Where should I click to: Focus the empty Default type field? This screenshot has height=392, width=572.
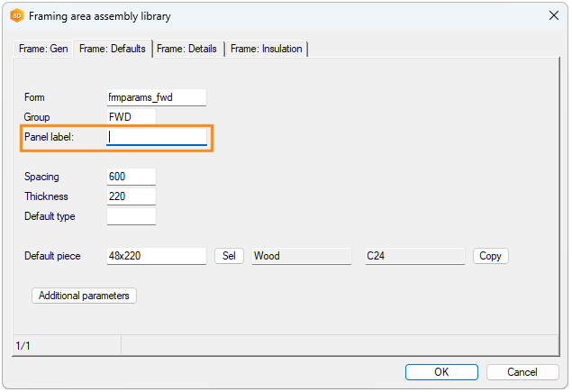131,216
